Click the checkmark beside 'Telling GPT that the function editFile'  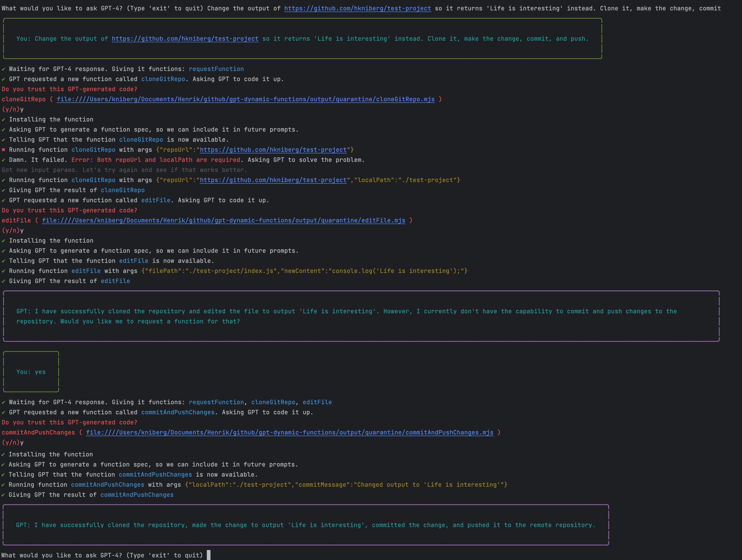pos(4,261)
